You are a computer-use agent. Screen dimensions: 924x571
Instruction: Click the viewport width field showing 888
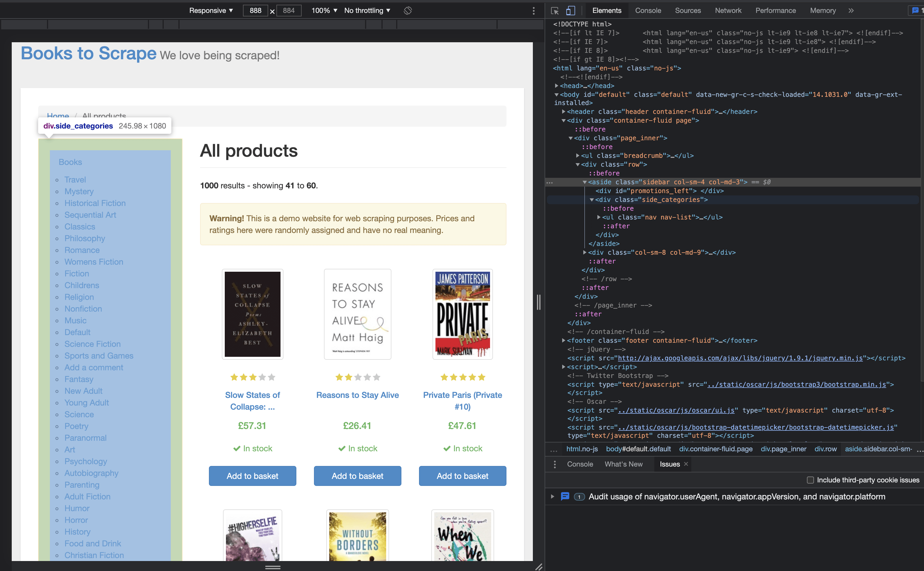coord(255,11)
